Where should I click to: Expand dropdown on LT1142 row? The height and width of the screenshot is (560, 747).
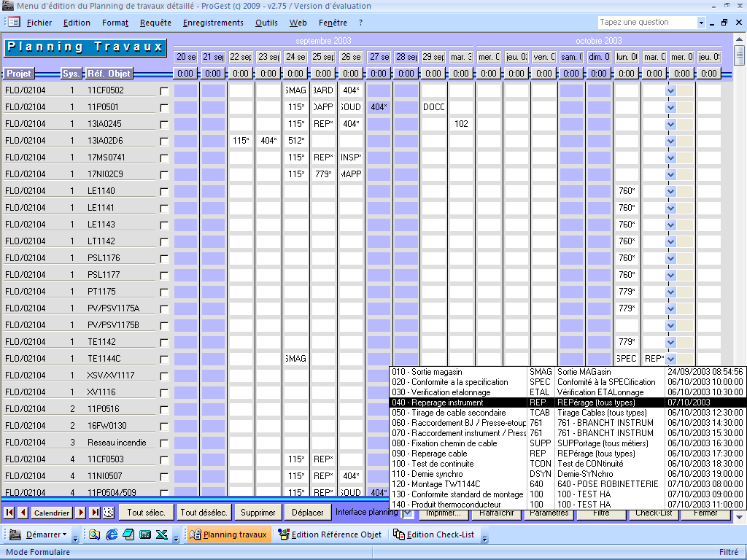click(x=671, y=242)
